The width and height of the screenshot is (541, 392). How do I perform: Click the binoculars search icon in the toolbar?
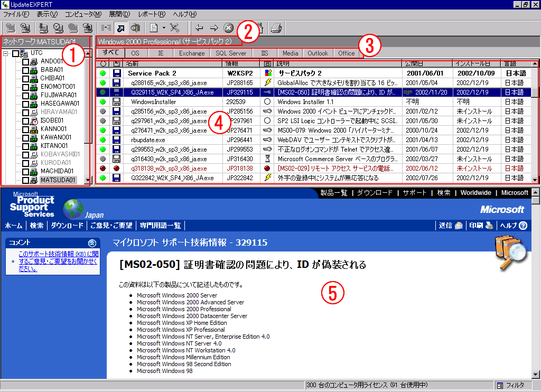136,28
